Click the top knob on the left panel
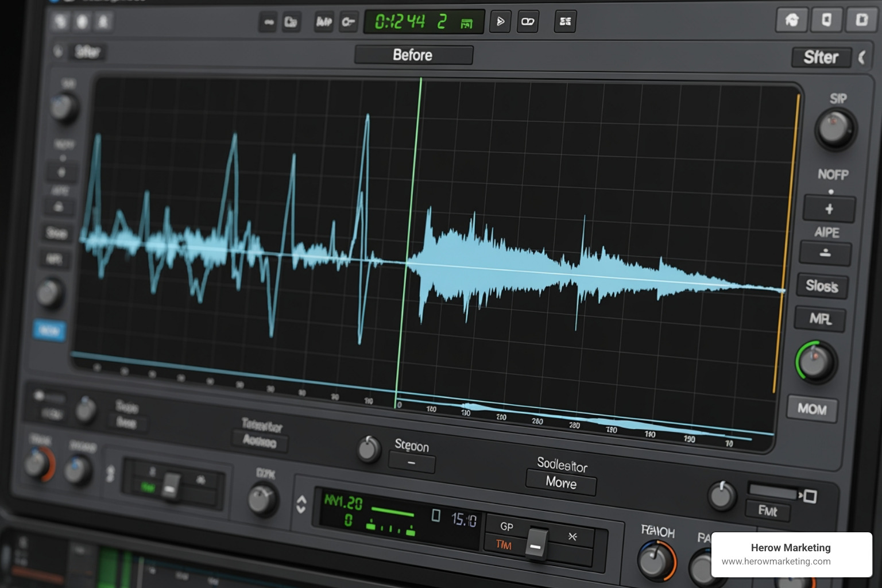 (x=63, y=107)
